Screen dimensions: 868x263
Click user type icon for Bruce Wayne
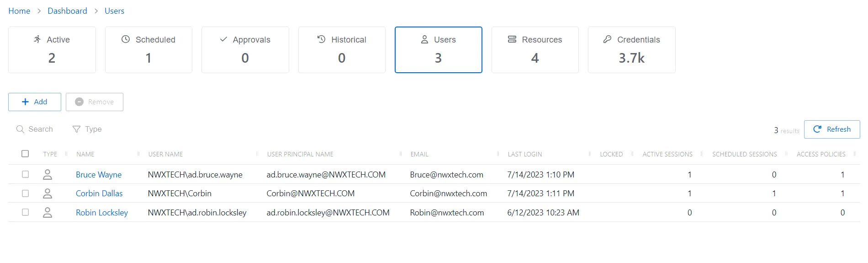tap(48, 174)
